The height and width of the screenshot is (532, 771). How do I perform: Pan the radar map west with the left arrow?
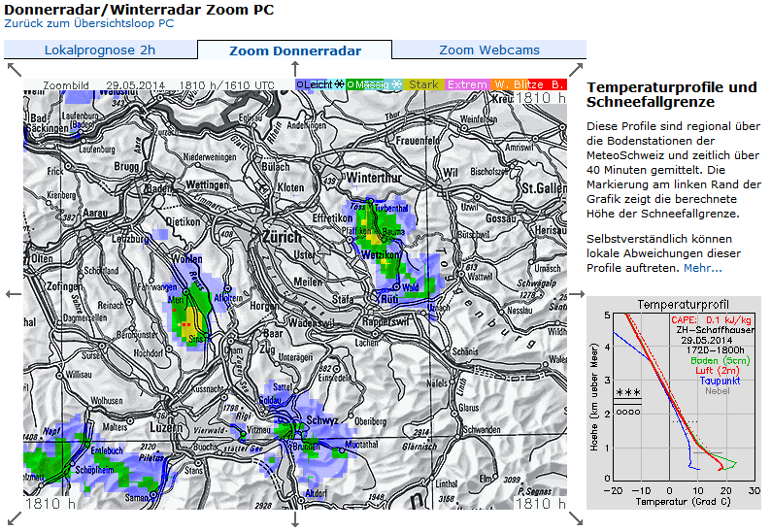[14, 294]
